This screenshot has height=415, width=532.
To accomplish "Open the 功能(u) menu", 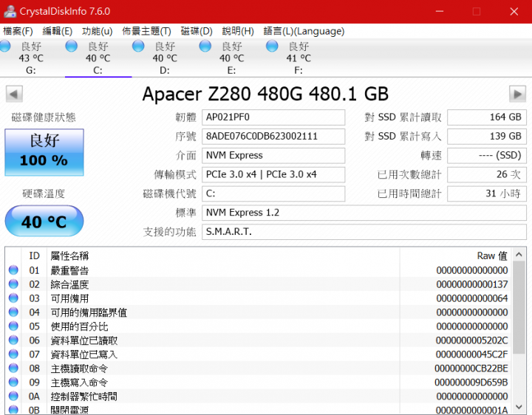I will coord(97,31).
